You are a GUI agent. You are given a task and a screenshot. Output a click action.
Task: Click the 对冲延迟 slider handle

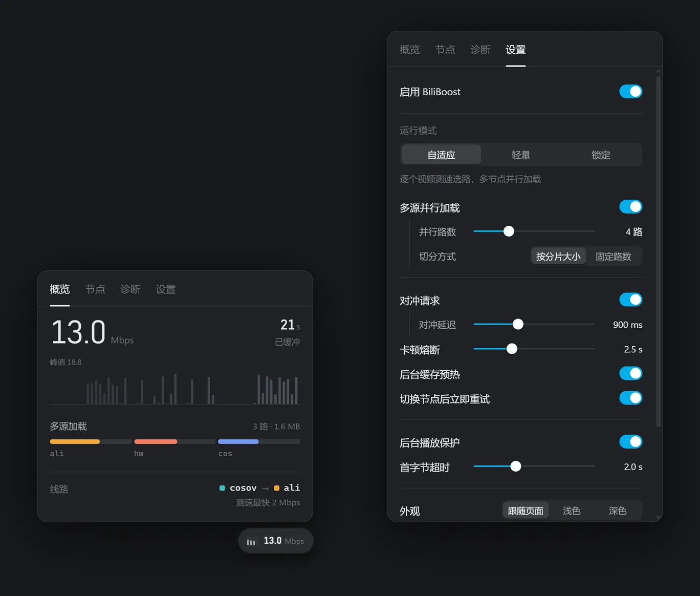coord(518,324)
